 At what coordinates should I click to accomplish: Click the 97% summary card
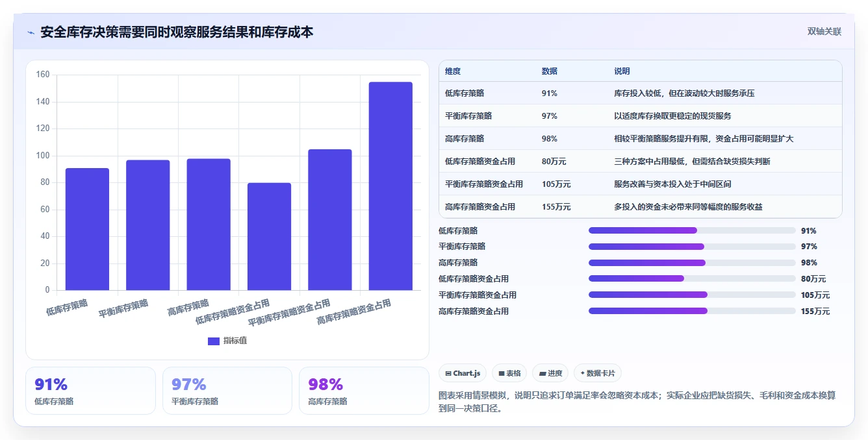point(227,391)
